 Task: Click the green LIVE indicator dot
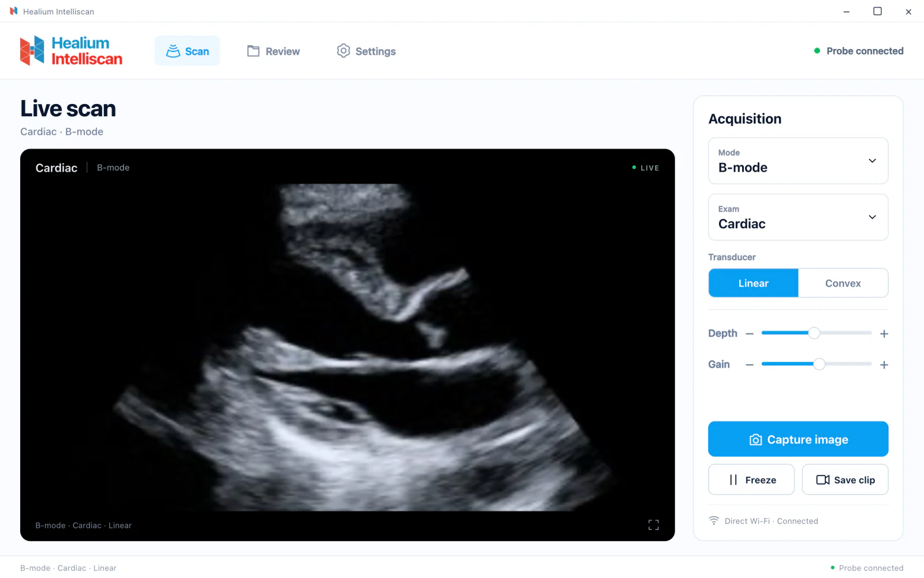coord(634,168)
